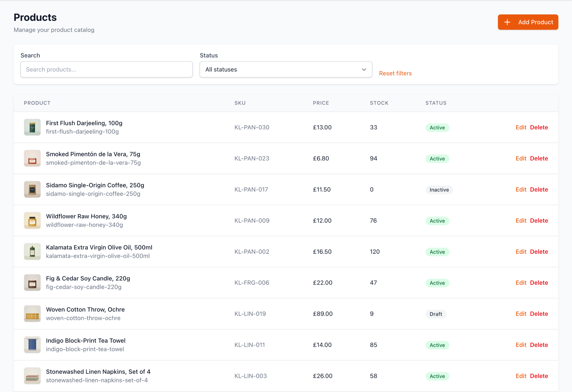Edit Stonewashed Linen Napkins row
Image resolution: width=572 pixels, height=392 pixels.
coord(521,376)
